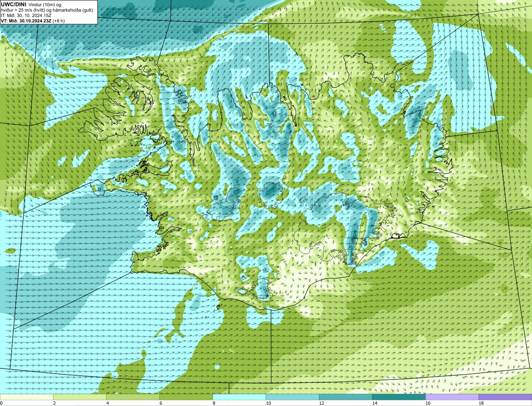This screenshot has width=532, height=406.
Task: Click the pale yellow 0–2 m/s legend swatch
Action: coord(27,397)
